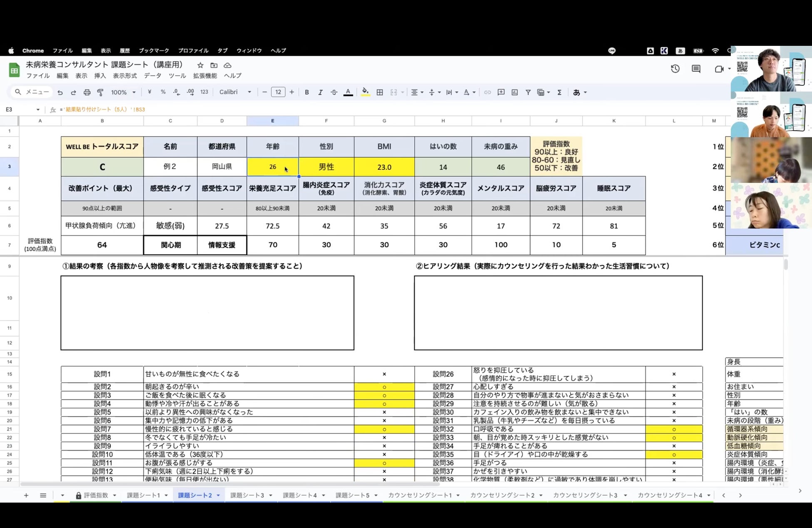Increase font size with plus button

click(291, 92)
